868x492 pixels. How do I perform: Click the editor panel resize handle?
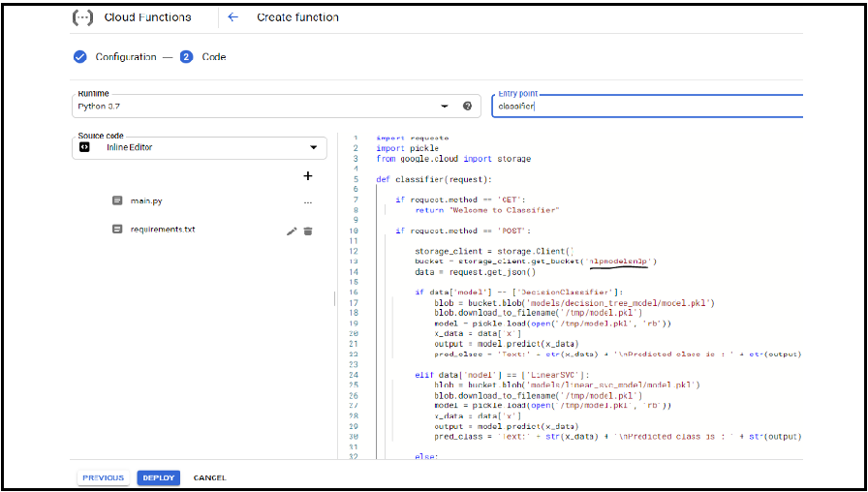click(x=334, y=299)
